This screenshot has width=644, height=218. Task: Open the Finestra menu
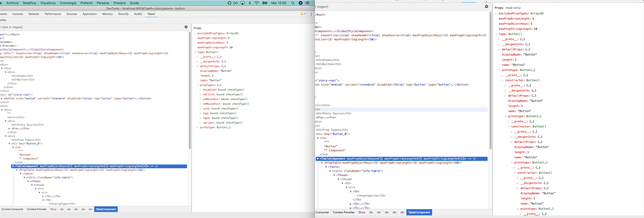click(119, 3)
